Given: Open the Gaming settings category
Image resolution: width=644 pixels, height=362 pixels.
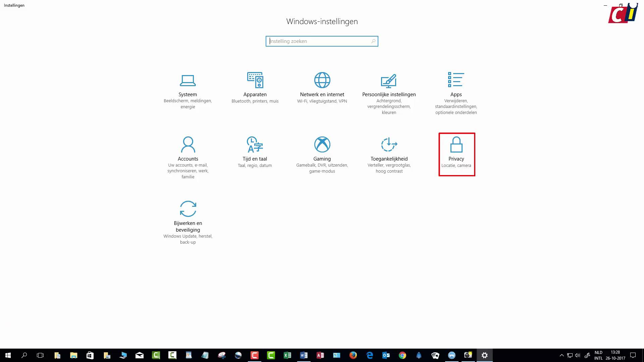Looking at the screenshot, I should click(x=322, y=151).
